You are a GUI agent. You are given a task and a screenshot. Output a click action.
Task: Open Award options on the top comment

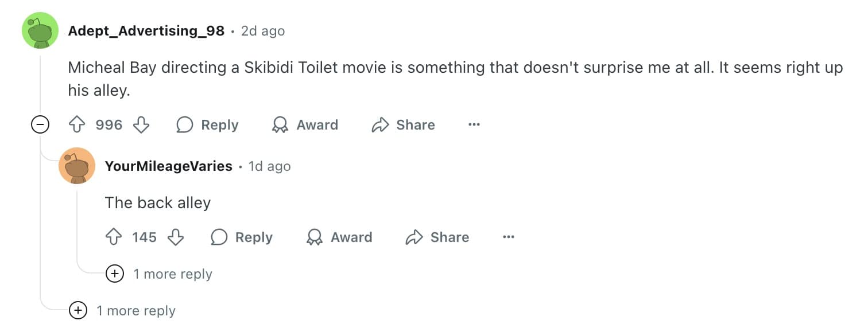[305, 125]
